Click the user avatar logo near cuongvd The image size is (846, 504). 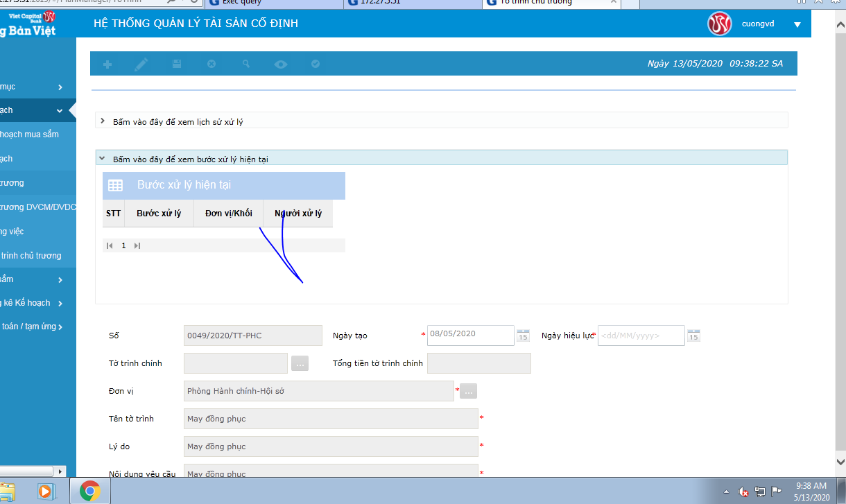[719, 24]
